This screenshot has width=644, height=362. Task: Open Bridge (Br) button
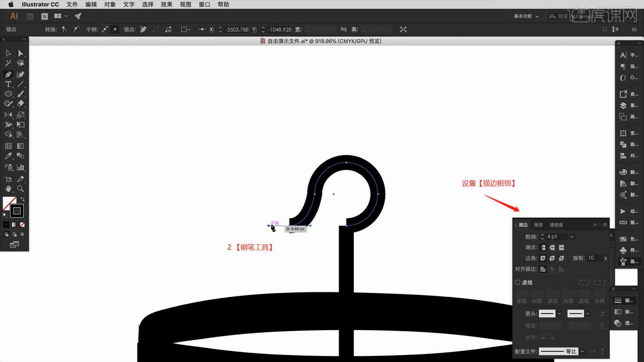[x=30, y=16]
